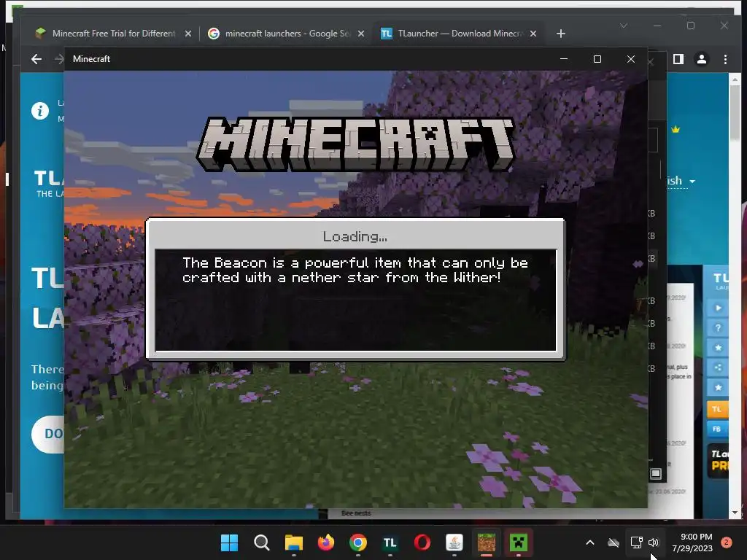Click the scrollbar down arrow in Chrome

pyautogui.click(x=735, y=513)
